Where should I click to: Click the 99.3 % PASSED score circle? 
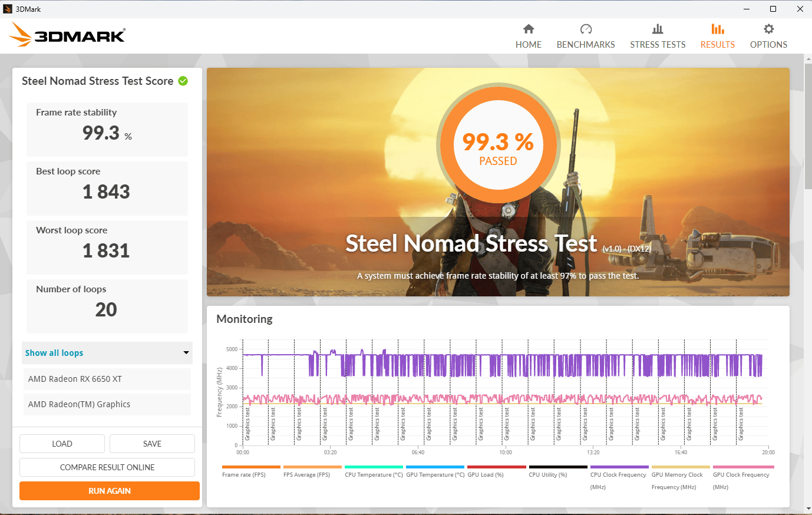pos(498,144)
